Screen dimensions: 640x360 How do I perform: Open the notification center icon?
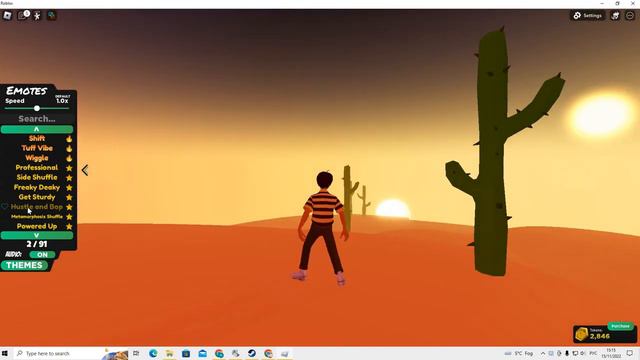(x=630, y=353)
